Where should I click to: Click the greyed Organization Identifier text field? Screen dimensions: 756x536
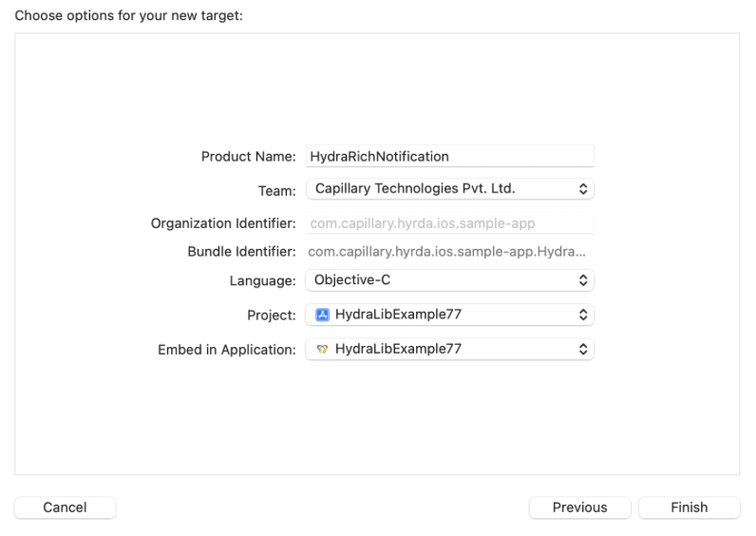pos(448,224)
